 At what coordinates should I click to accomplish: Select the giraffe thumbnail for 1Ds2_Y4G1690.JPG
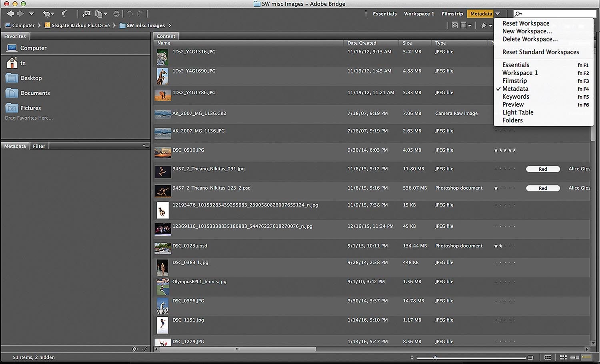(162, 76)
